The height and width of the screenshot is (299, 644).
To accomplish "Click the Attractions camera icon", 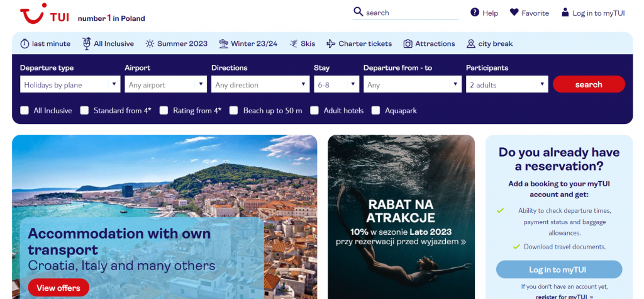I will pos(408,43).
